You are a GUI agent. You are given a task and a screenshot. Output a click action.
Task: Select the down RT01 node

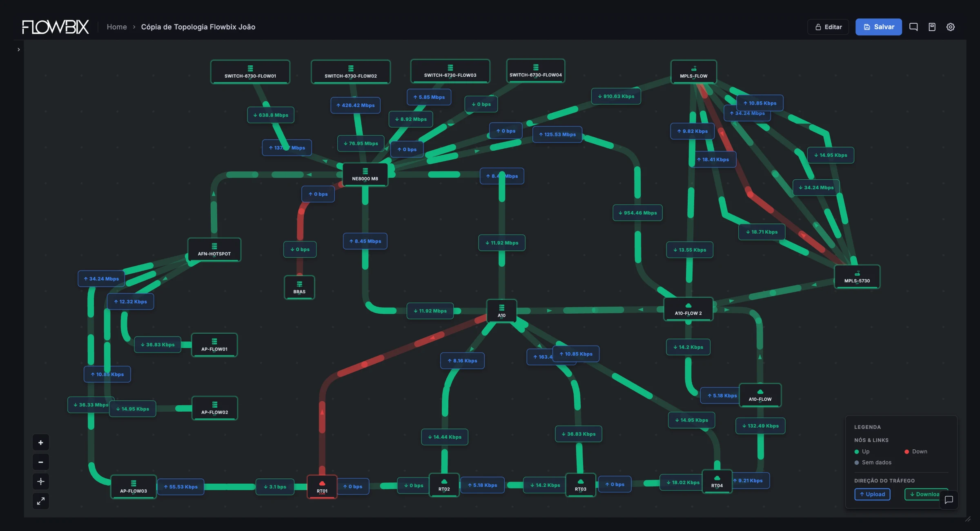[x=322, y=487]
